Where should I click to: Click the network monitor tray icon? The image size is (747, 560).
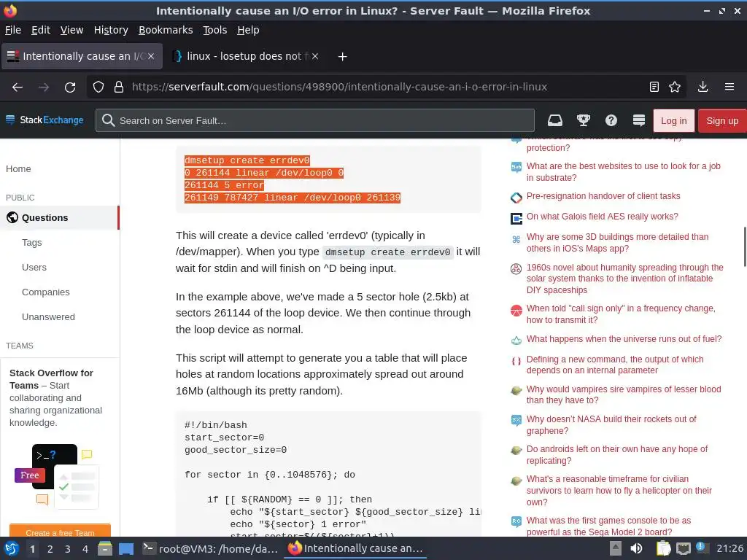pos(684,548)
